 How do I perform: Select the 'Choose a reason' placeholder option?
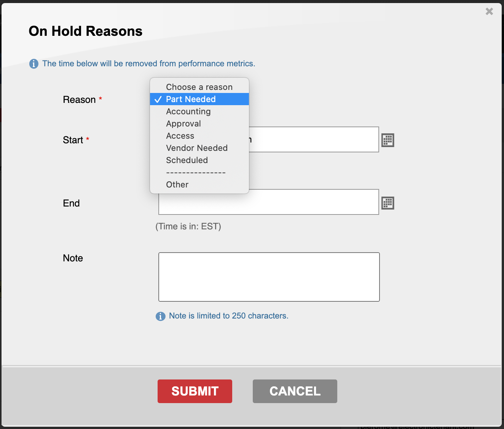(199, 87)
